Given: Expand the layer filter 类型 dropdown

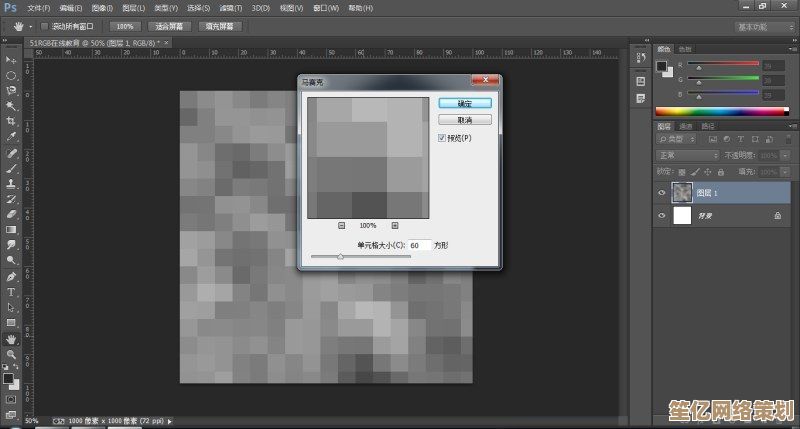Looking at the screenshot, I should click(675, 141).
